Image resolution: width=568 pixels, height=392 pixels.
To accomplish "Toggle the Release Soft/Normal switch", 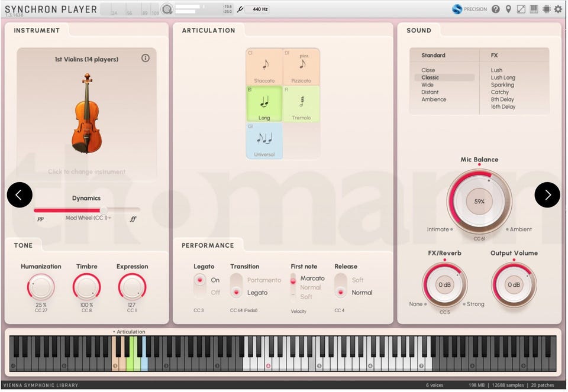I will click(x=341, y=286).
